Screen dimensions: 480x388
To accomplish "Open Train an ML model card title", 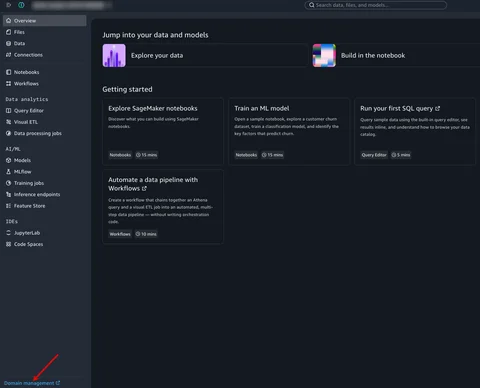I will (x=262, y=108).
